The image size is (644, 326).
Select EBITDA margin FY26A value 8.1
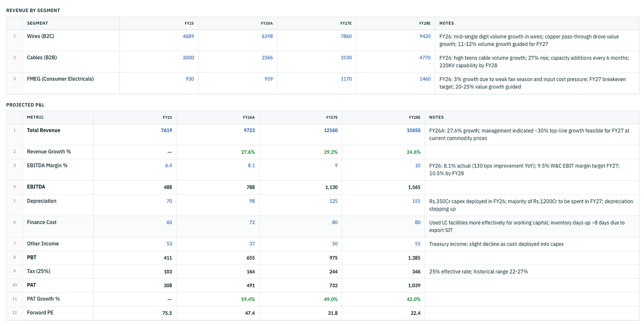251,166
